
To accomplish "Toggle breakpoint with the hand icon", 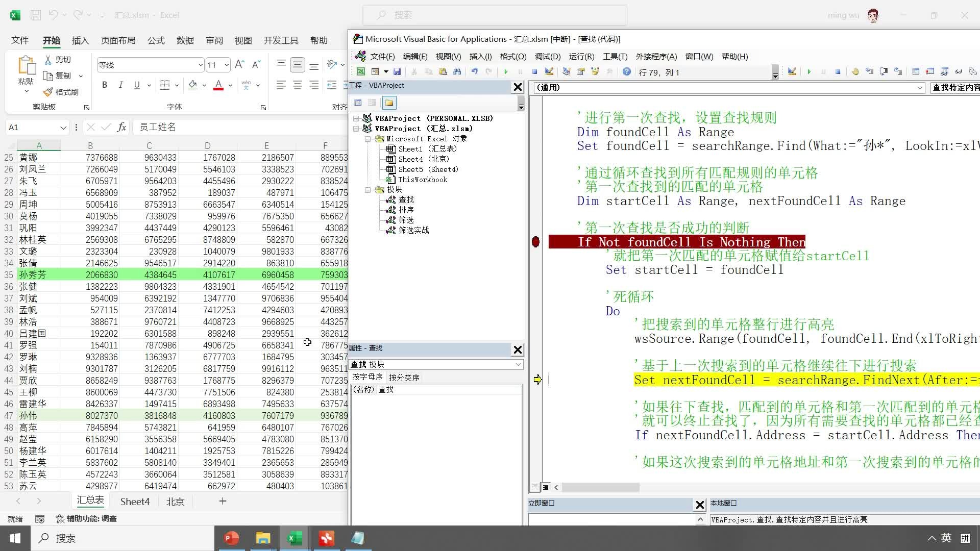I will point(855,72).
